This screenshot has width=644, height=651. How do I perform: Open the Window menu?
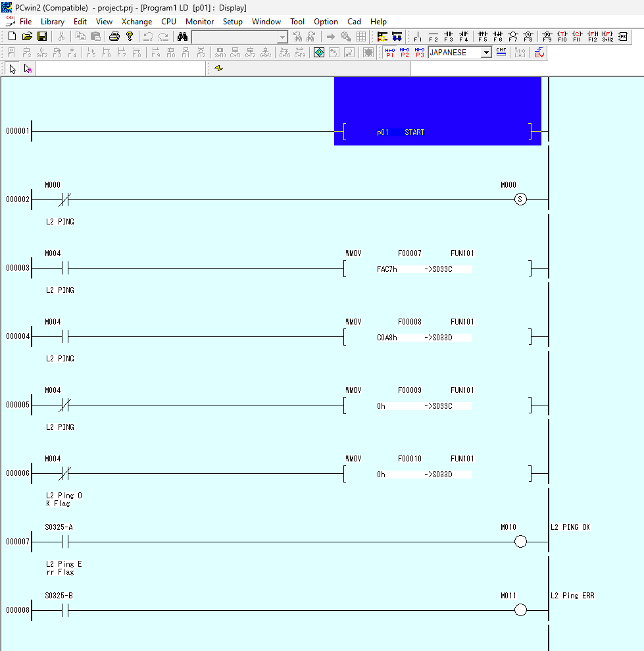266,22
